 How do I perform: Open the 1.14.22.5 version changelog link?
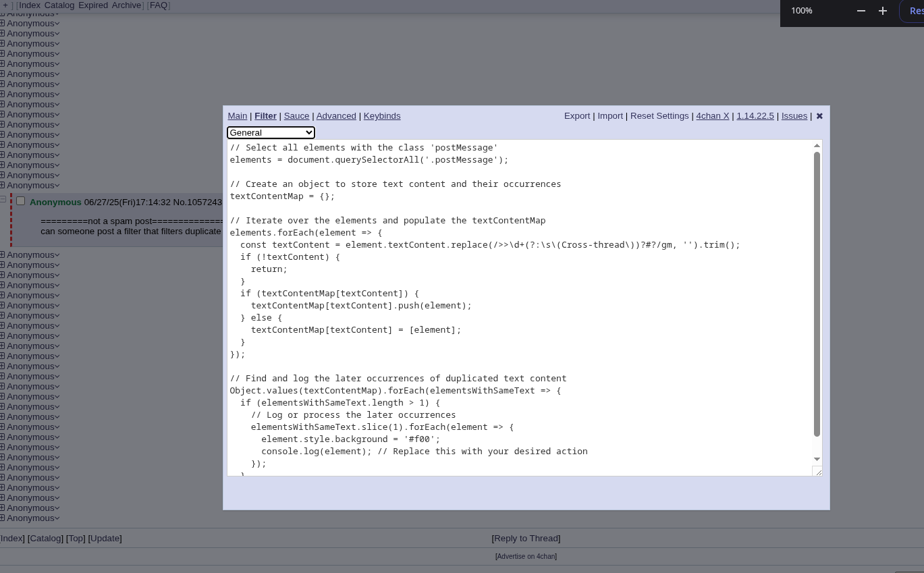click(x=755, y=116)
